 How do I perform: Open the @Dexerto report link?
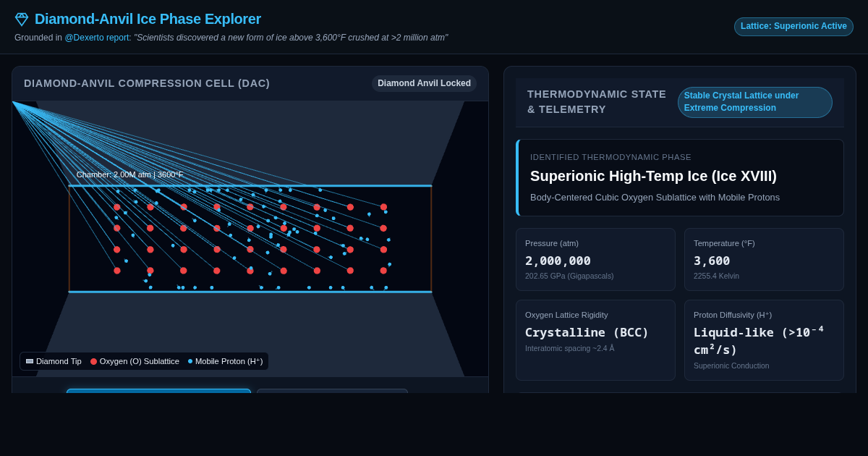[x=98, y=38]
